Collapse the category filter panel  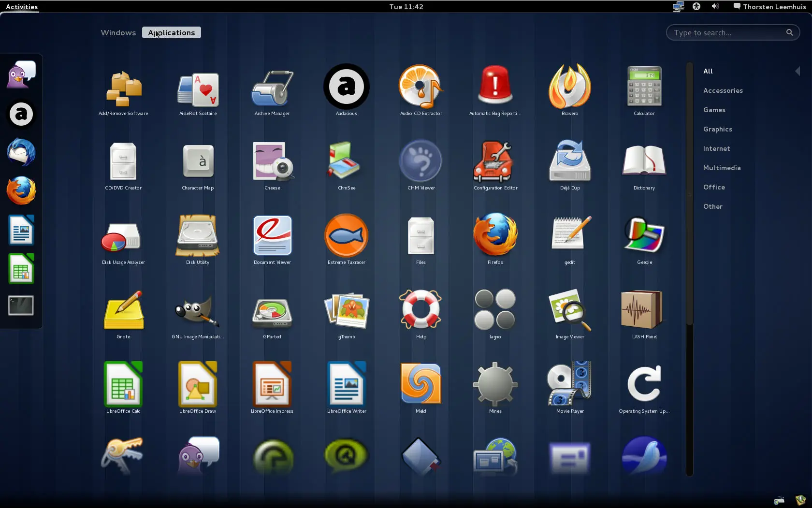point(797,71)
